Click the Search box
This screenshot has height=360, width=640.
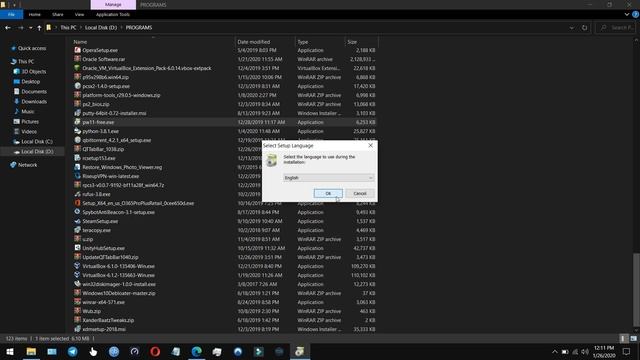coord(616,28)
